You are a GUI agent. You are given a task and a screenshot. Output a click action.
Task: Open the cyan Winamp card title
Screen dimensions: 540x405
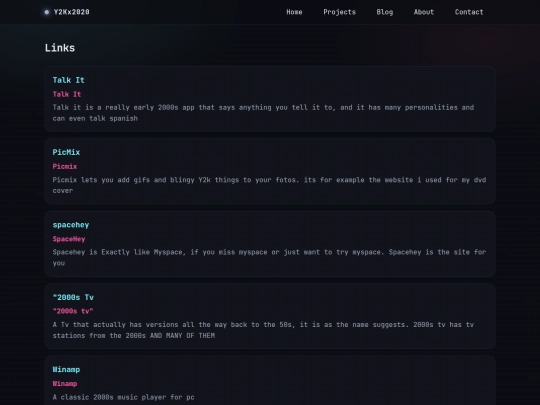coord(66,370)
